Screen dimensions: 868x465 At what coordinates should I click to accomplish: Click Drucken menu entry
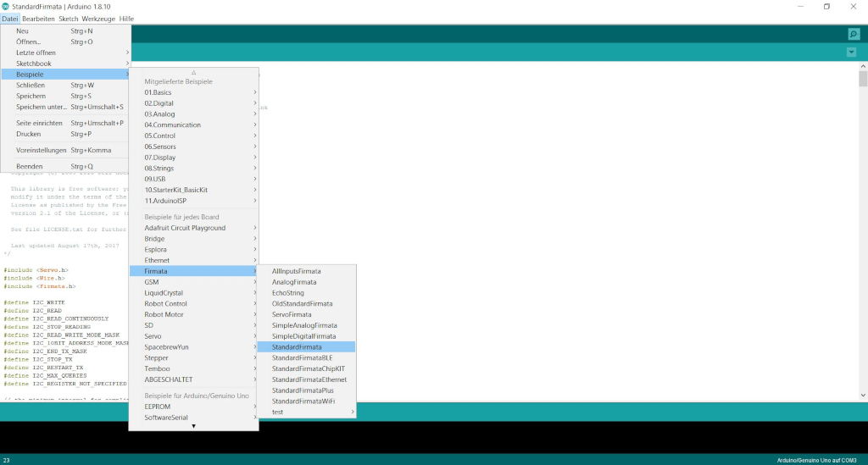click(x=65, y=134)
